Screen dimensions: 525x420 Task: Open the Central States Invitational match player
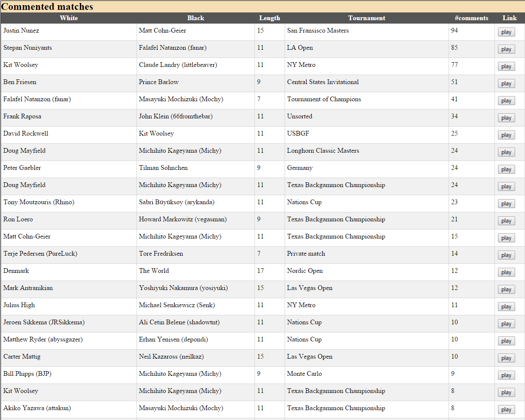pyautogui.click(x=506, y=84)
